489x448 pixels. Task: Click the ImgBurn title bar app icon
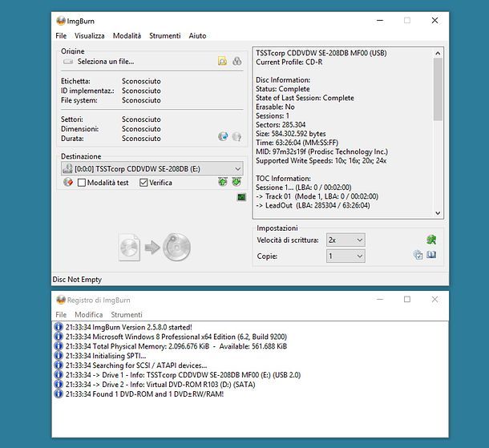pos(61,21)
